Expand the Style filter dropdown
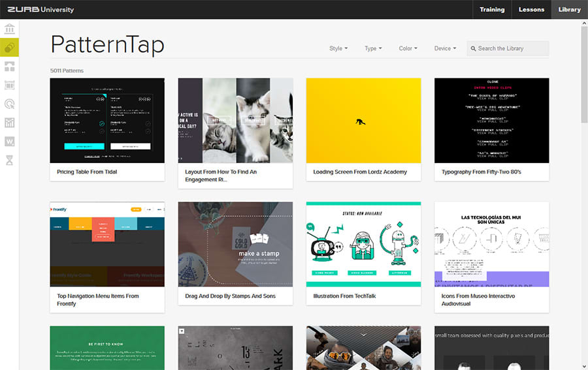 pos(338,48)
